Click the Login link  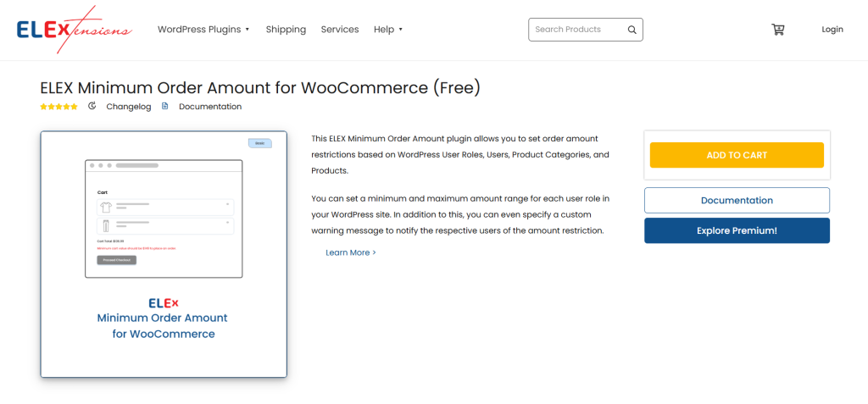[832, 30]
